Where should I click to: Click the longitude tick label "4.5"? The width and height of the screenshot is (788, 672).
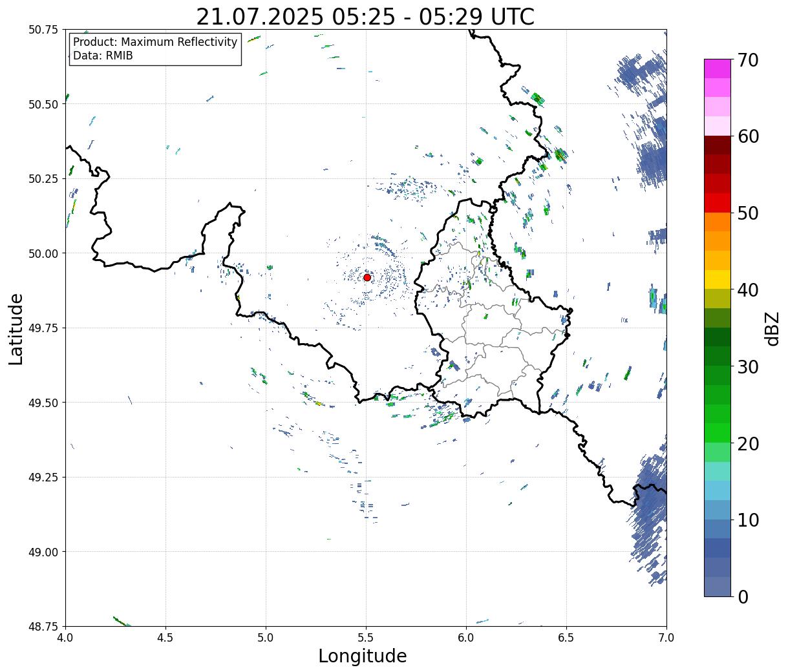[165, 638]
